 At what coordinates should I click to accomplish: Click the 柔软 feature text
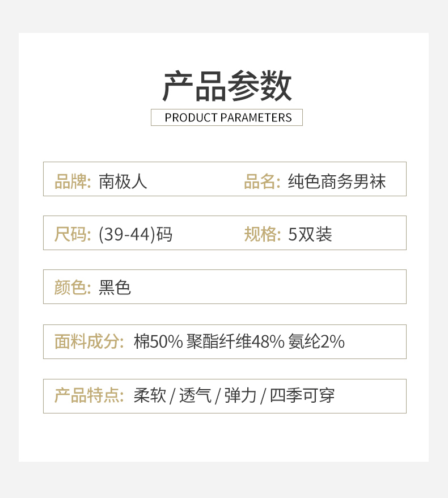pos(150,396)
